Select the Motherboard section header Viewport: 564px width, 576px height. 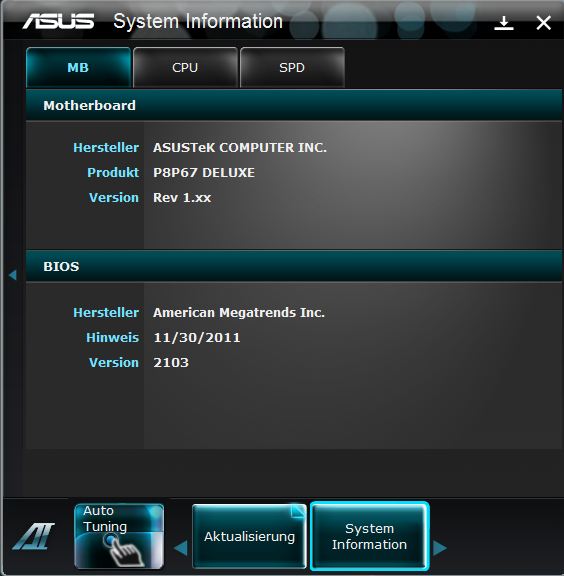(x=294, y=105)
